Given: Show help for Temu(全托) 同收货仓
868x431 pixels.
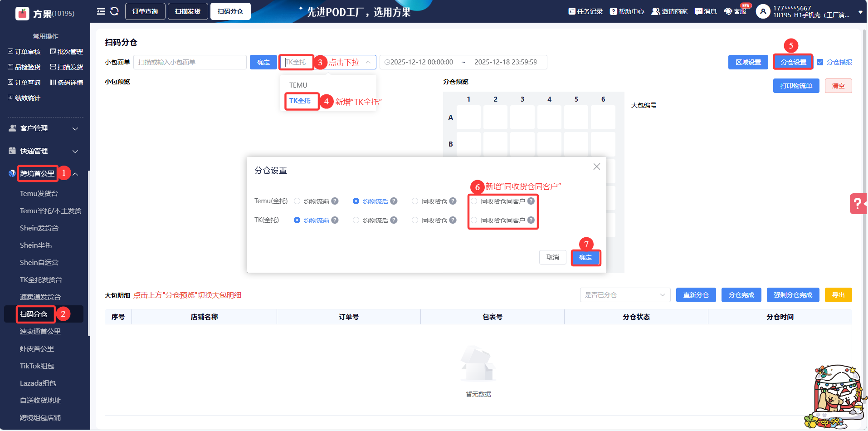Looking at the screenshot, I should tap(453, 201).
